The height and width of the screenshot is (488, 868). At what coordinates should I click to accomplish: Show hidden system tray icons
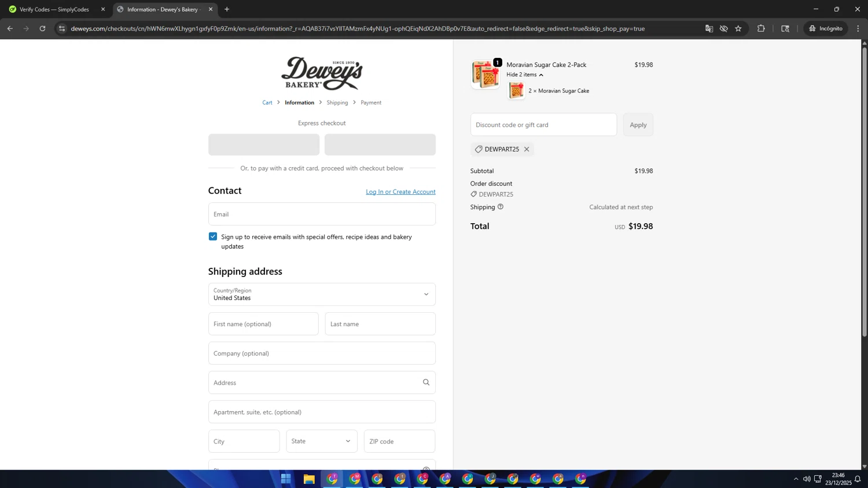click(x=796, y=479)
